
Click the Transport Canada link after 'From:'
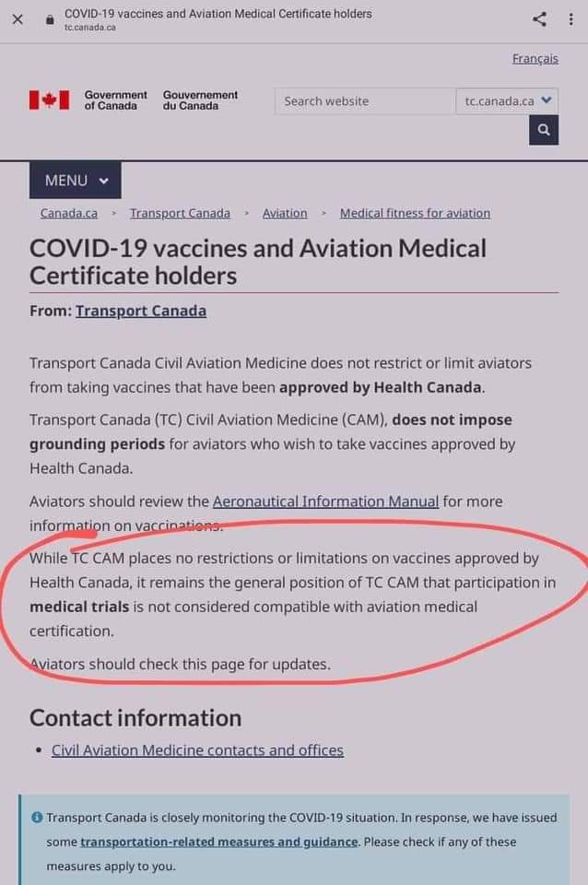click(x=141, y=311)
